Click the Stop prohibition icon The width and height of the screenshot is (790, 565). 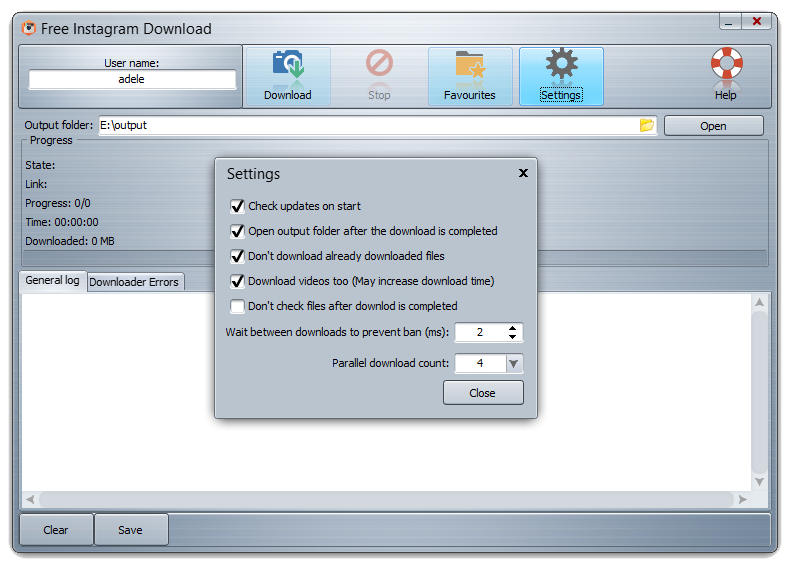pyautogui.click(x=379, y=63)
